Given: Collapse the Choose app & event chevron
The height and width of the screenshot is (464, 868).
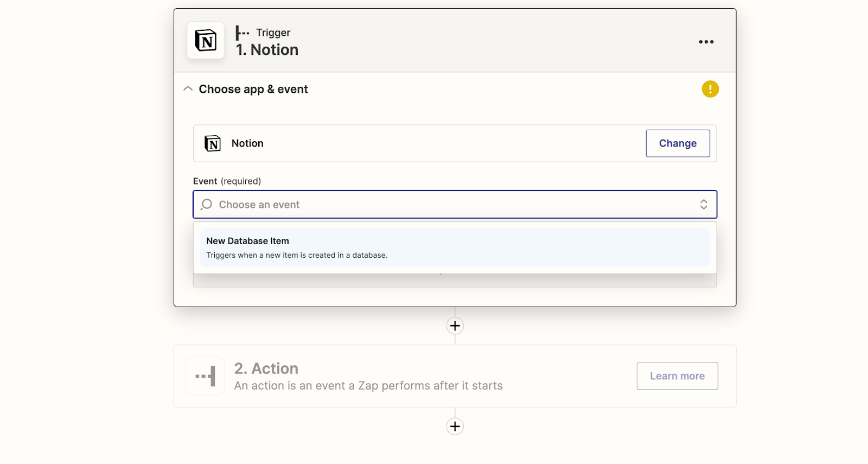Looking at the screenshot, I should [x=188, y=89].
